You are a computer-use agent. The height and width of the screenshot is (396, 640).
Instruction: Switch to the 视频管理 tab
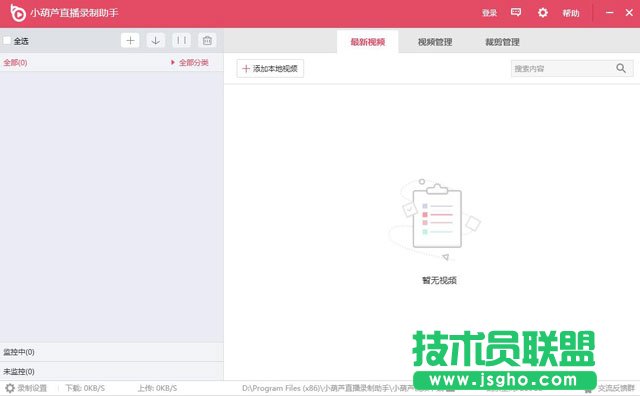(x=435, y=42)
